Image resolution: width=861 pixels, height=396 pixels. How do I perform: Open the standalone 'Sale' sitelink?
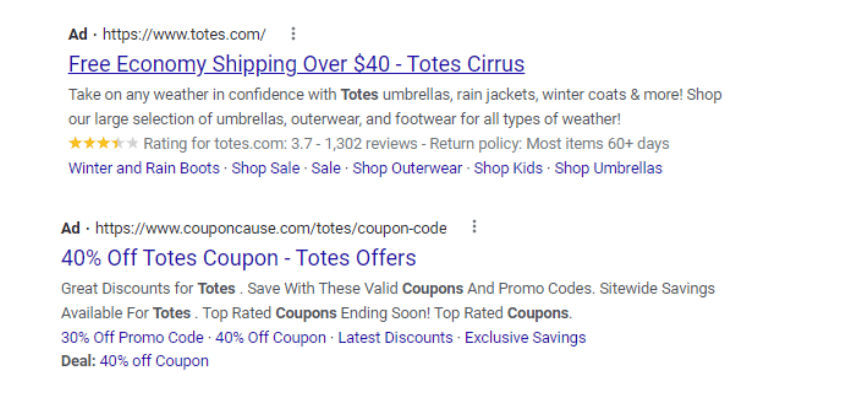[326, 168]
